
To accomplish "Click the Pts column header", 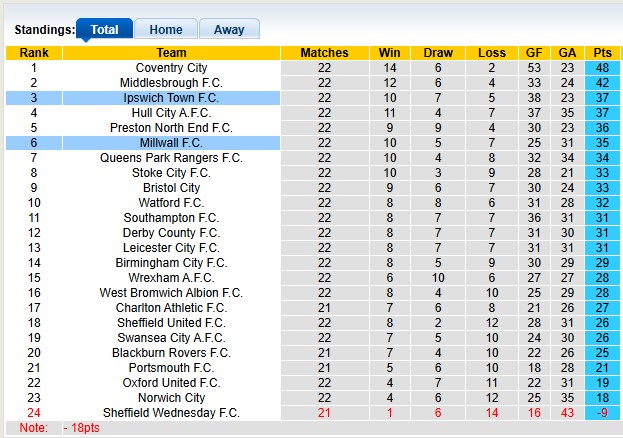I will (602, 53).
